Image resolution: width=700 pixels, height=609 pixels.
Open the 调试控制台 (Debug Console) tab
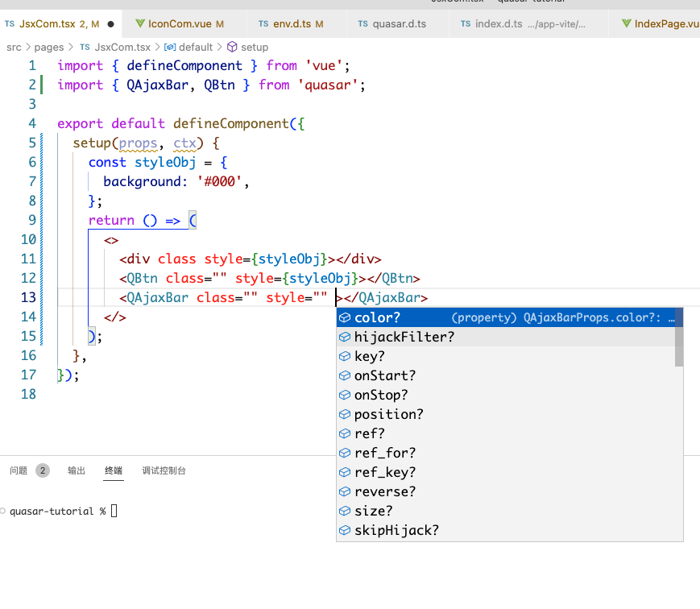click(164, 470)
